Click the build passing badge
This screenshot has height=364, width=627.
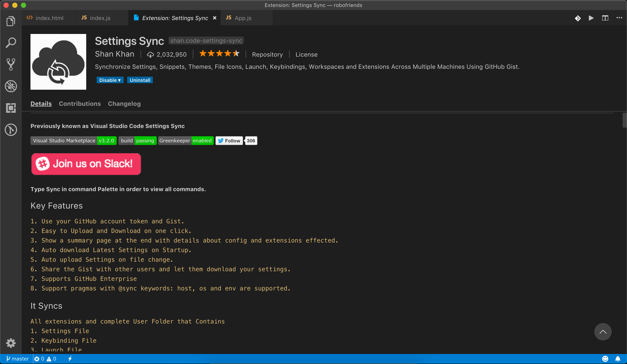(x=137, y=141)
